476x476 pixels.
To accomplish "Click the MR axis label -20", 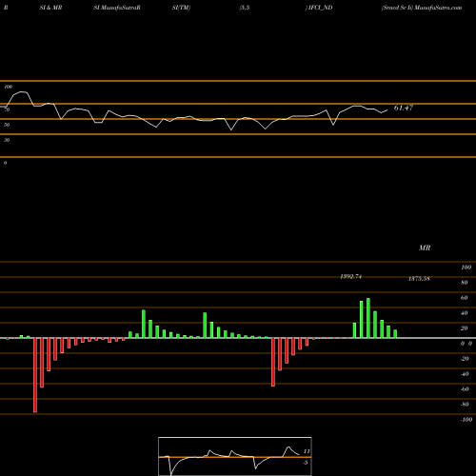I will 465,359.
